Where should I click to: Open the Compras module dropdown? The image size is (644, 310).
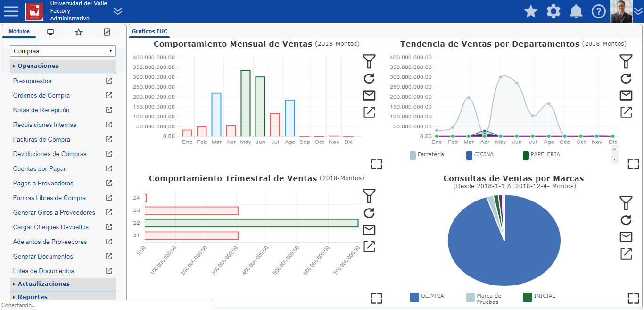pyautogui.click(x=63, y=51)
